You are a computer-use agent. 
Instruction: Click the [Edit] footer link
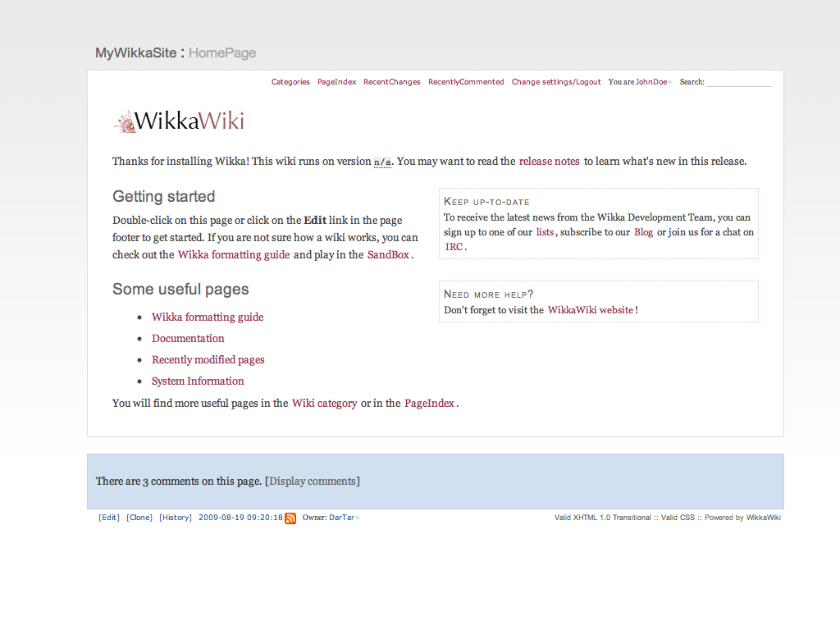109,518
